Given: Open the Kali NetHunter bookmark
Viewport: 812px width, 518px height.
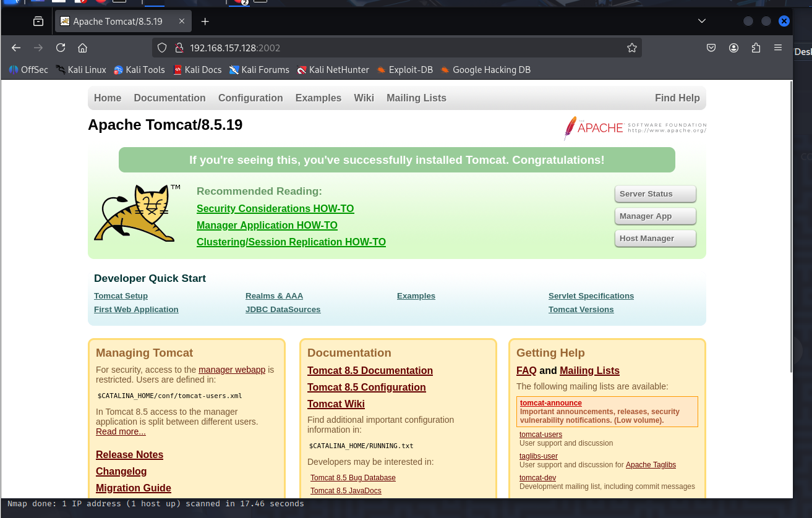Looking at the screenshot, I should click(333, 70).
